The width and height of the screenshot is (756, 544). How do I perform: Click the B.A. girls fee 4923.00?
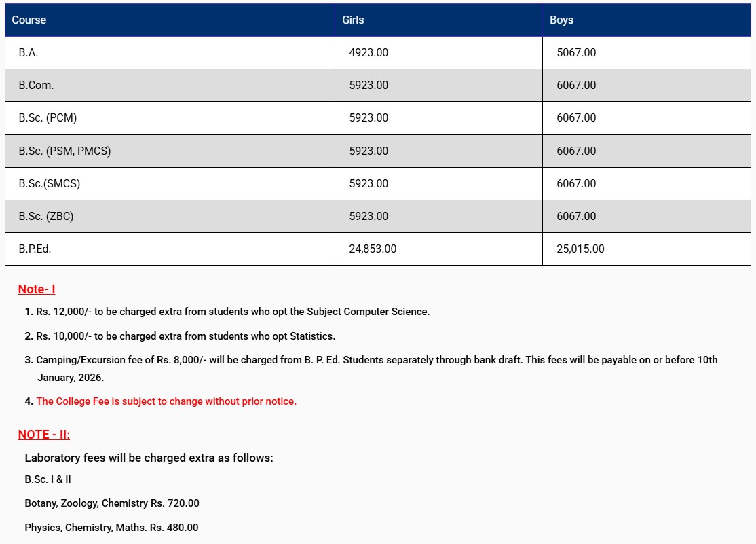(x=368, y=52)
